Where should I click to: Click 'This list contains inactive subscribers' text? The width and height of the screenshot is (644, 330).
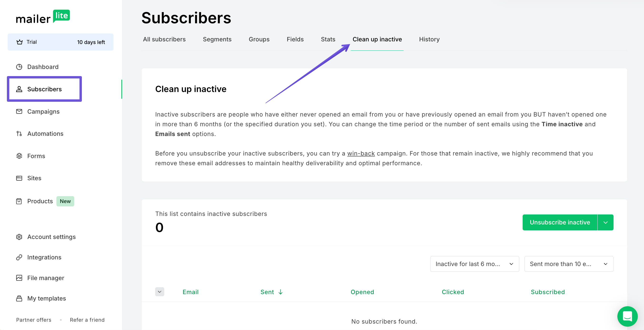211,214
